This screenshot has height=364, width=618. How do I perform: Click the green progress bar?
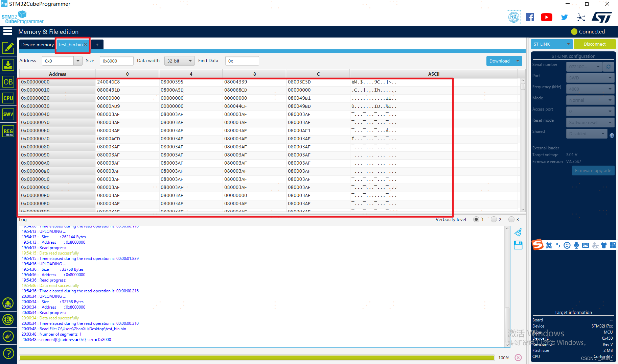257,358
